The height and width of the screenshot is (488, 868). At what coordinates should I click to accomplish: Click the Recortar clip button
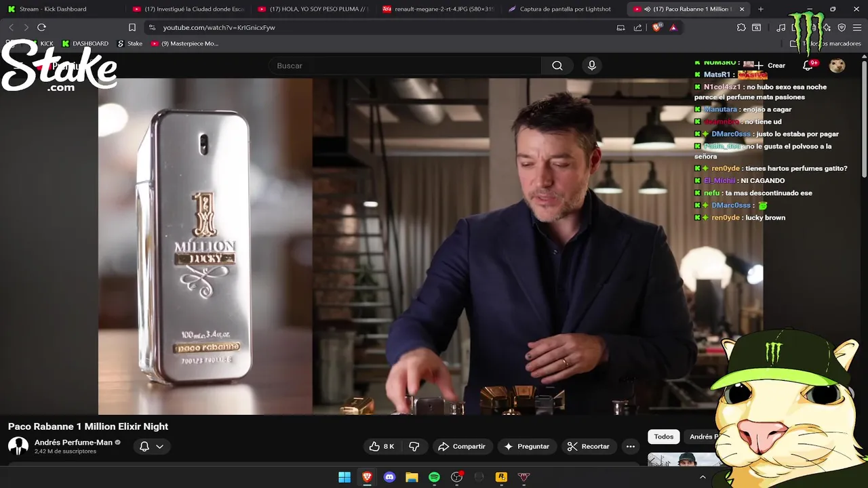tap(589, 446)
